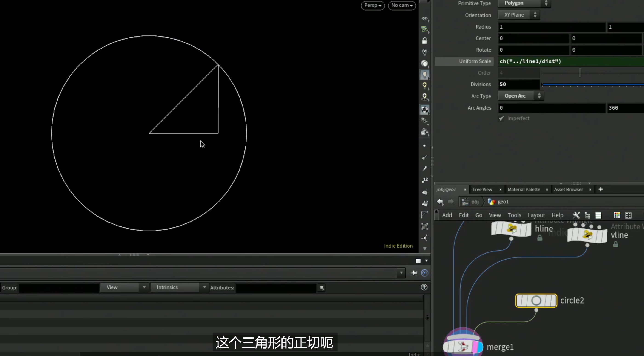
Task: Click the hline node icon
Action: [x=511, y=229]
